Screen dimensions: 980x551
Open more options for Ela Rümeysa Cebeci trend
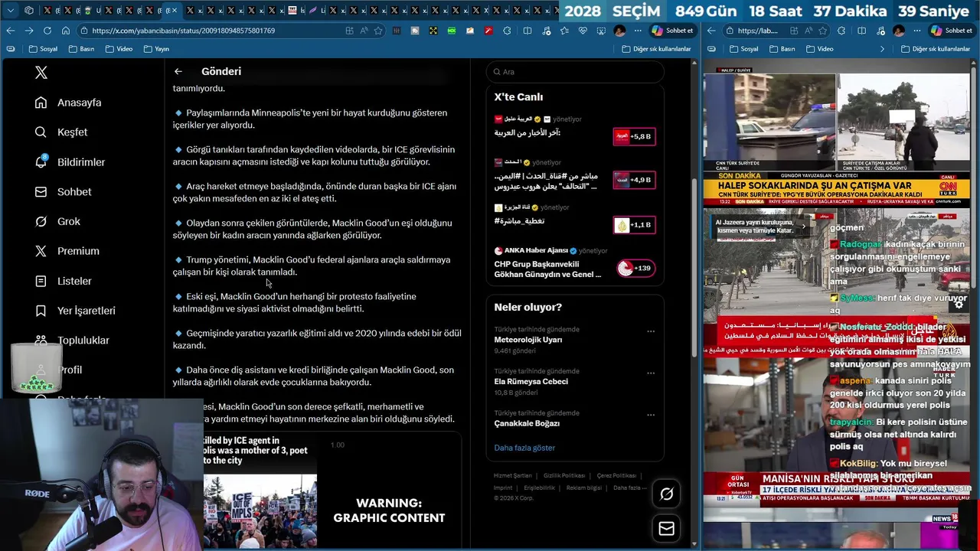[651, 373]
